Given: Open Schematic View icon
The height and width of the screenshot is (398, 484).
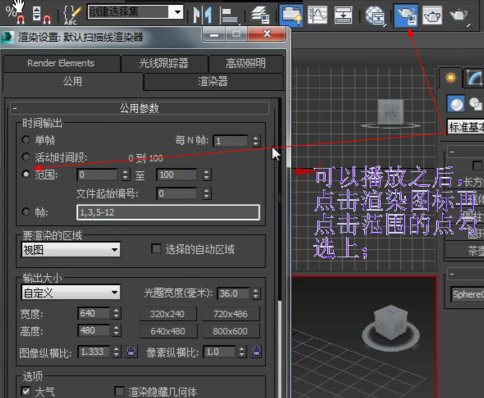Looking at the screenshot, I should point(343,15).
